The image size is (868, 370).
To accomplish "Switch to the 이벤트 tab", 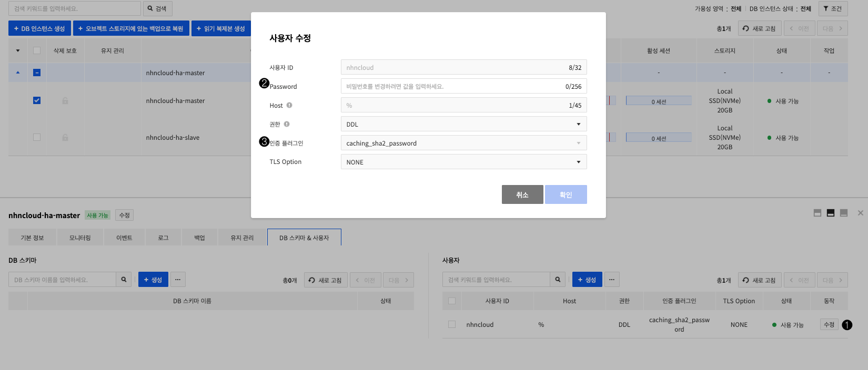I will click(124, 238).
